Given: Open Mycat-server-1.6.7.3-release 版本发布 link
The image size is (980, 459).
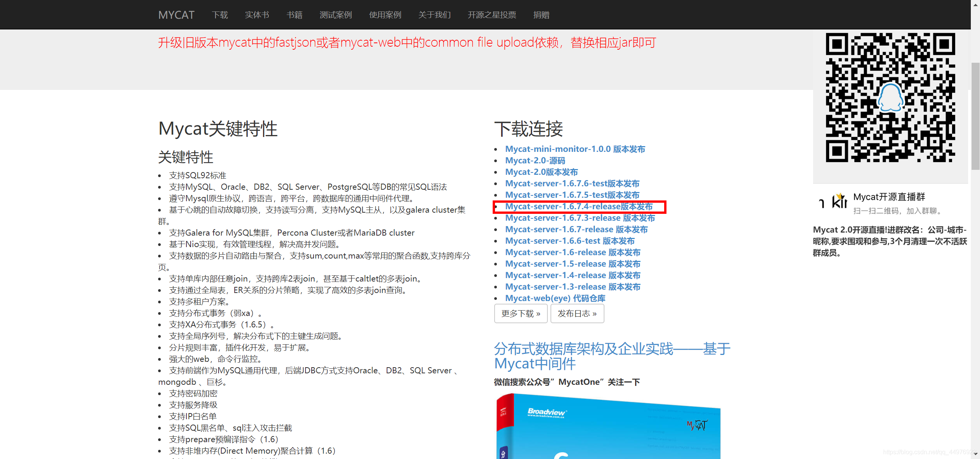Looking at the screenshot, I should [x=580, y=218].
